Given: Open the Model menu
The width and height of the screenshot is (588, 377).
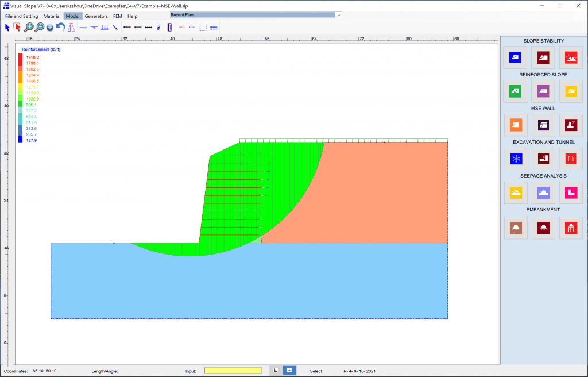Looking at the screenshot, I should pos(73,16).
